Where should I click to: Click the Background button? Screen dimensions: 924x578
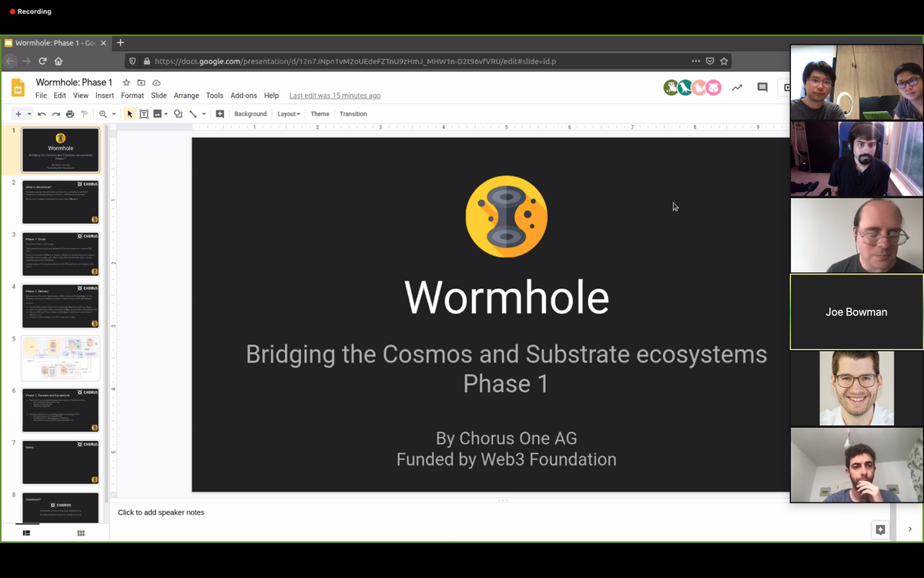click(250, 114)
